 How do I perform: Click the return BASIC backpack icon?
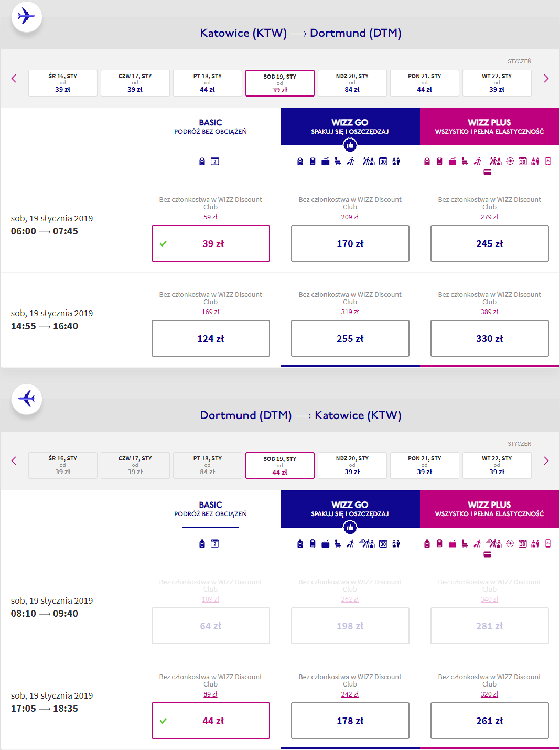coord(202,543)
